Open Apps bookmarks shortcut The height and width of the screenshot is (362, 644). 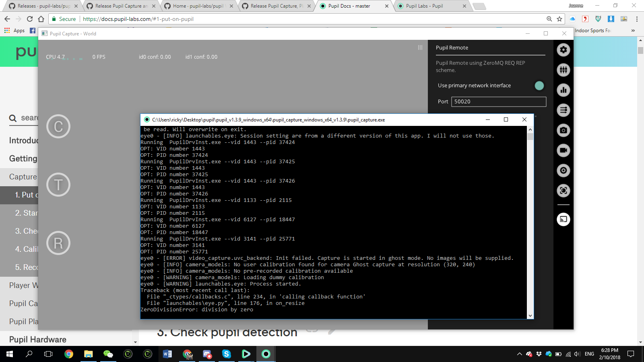(14, 31)
